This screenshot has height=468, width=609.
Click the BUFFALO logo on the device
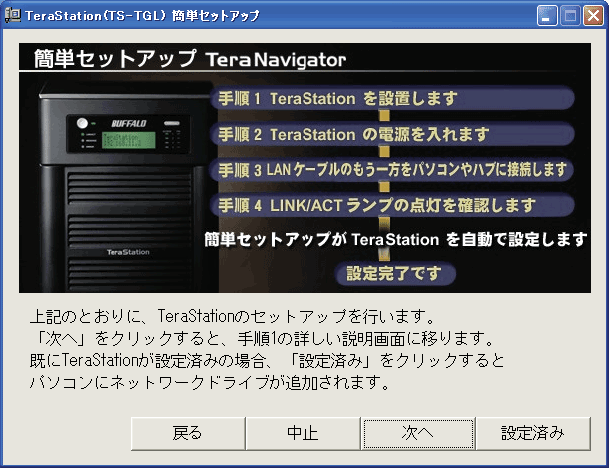coord(129,124)
